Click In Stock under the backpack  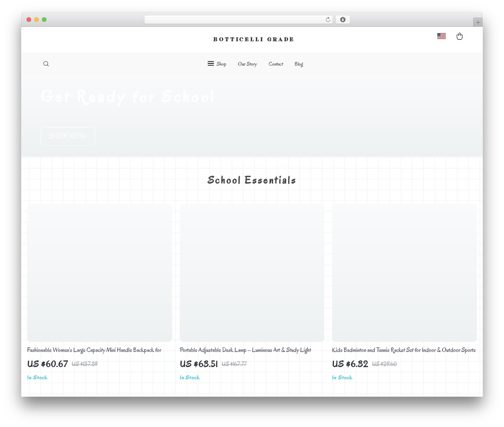(37, 377)
